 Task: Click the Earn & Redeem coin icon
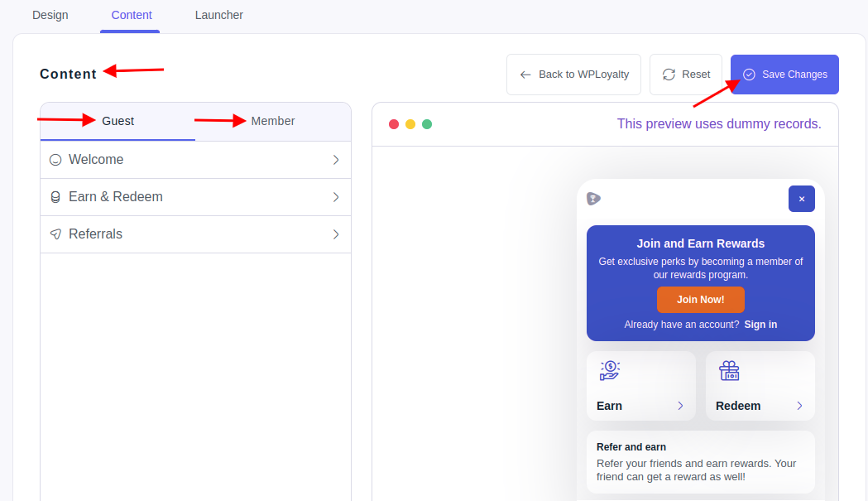coord(55,196)
